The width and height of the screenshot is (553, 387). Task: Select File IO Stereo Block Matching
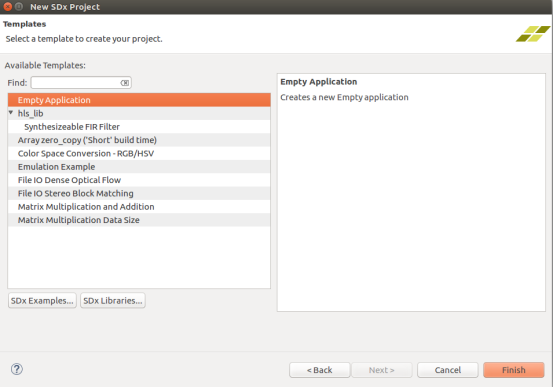coord(139,193)
